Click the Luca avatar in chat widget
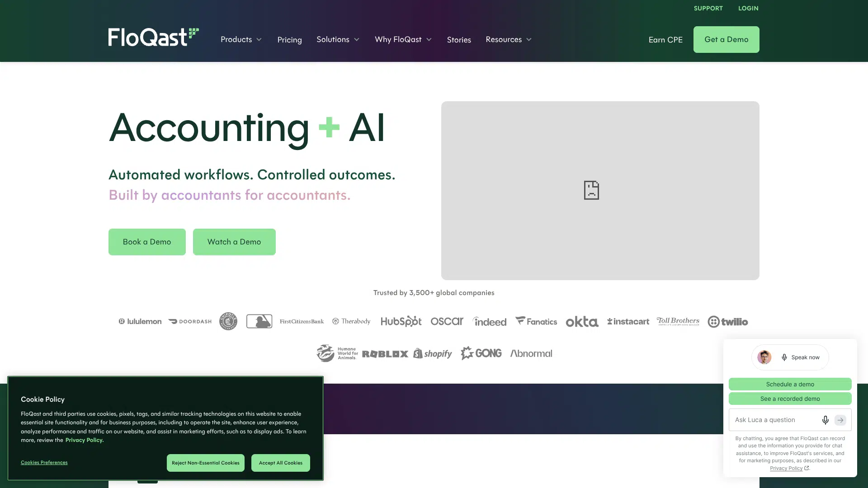Screen dimensions: 868x488 click(764, 357)
